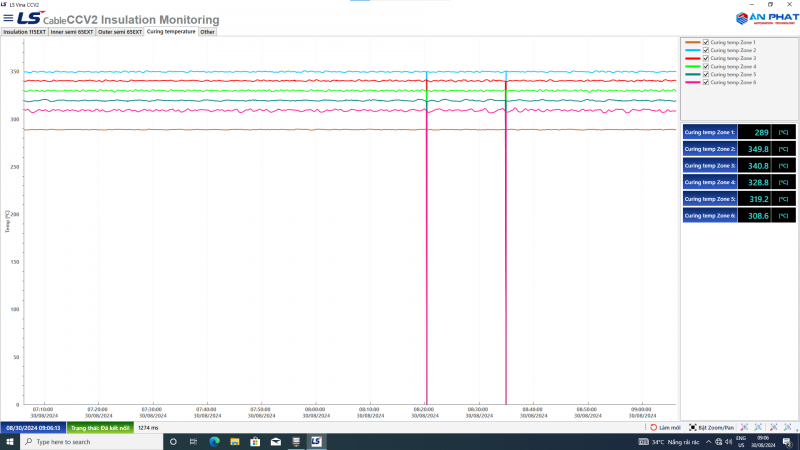This screenshot has height=450, width=800.
Task: Hide Curing temp-Zone 6 series via checkbox
Action: pos(706,82)
